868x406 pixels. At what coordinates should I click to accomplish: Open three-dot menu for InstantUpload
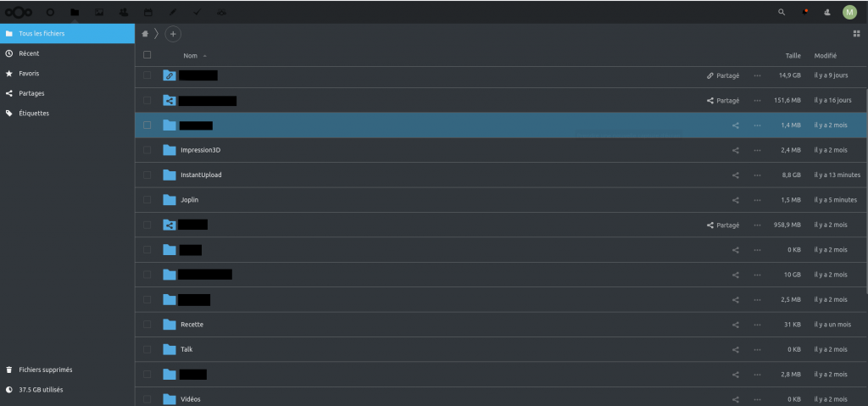pyautogui.click(x=757, y=175)
